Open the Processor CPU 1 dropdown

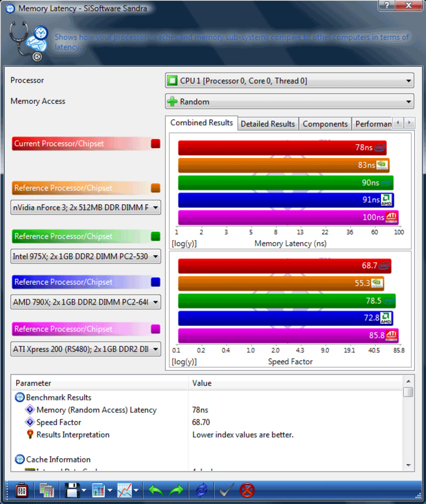coord(289,81)
